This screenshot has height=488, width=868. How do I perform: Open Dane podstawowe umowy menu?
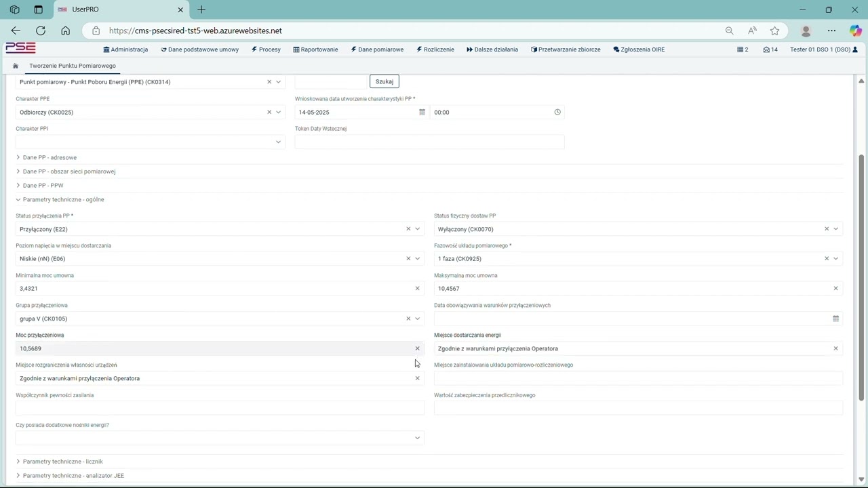point(200,49)
